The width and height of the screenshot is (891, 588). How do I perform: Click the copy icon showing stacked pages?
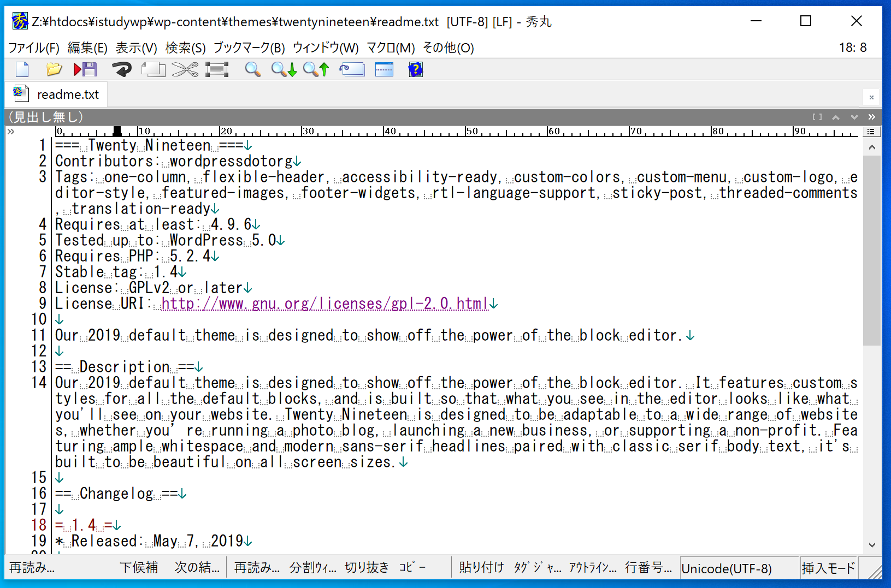[153, 69]
